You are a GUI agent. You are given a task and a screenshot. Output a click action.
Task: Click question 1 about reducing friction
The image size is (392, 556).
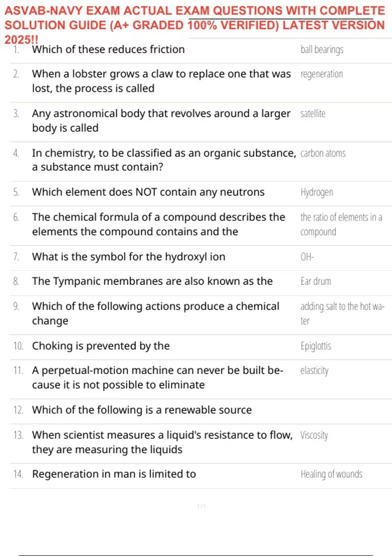108,49
